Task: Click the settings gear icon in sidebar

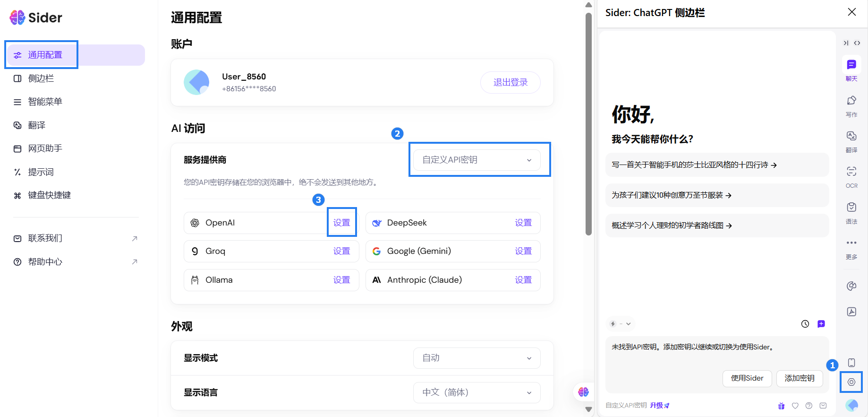Action: click(851, 382)
